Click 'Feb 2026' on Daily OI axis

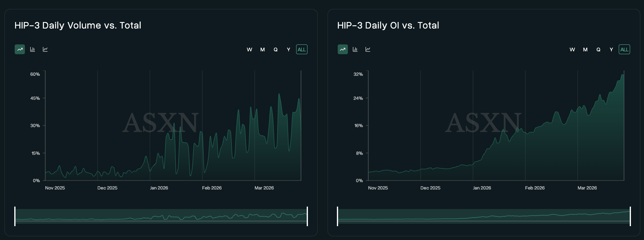point(535,188)
